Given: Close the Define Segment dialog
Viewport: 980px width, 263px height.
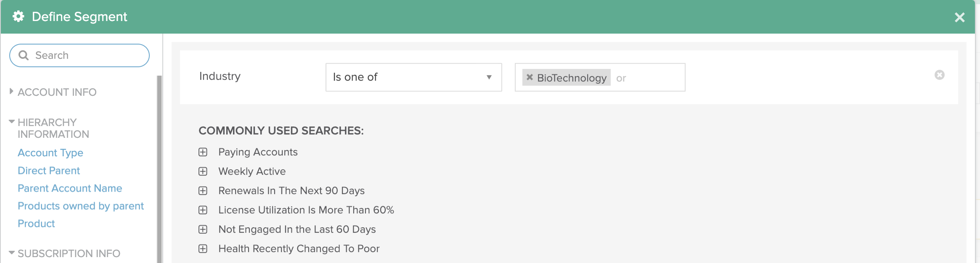Looking at the screenshot, I should coord(960,17).
